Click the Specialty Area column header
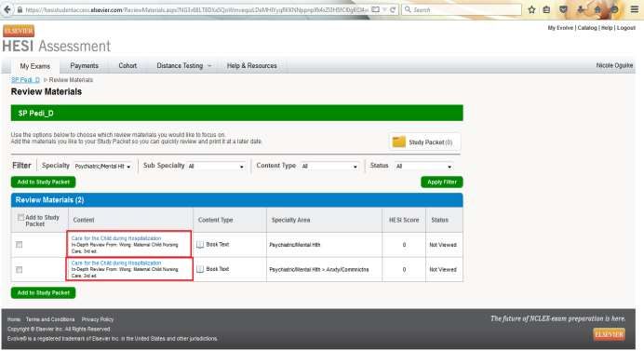Viewport: 644px width, 351px height. point(290,220)
